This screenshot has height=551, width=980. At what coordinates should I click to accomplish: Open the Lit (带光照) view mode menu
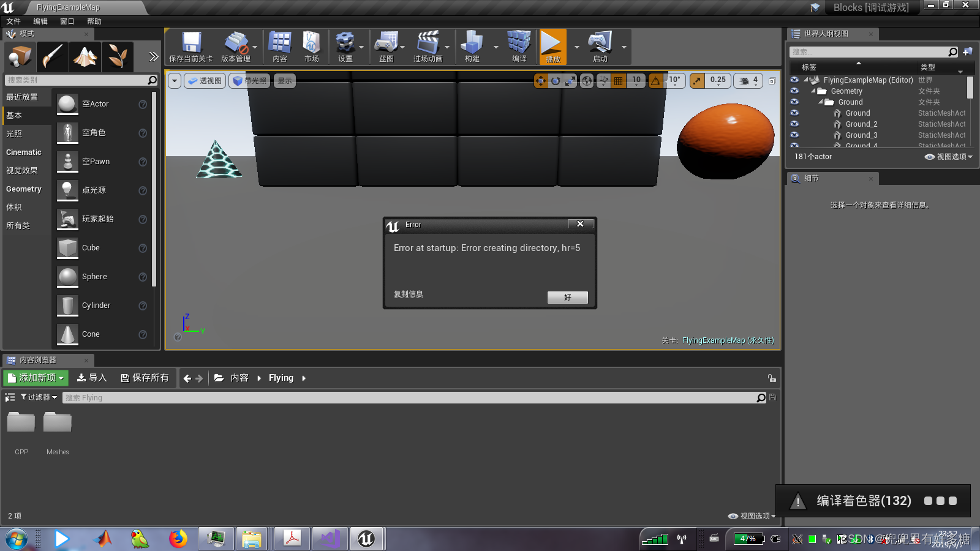[249, 81]
